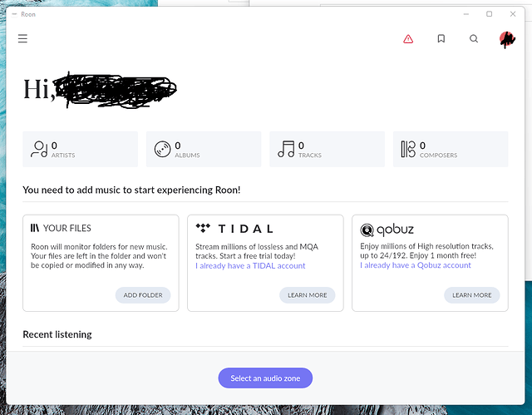Open the bookmarks icon
This screenshot has height=415, width=532.
point(441,39)
